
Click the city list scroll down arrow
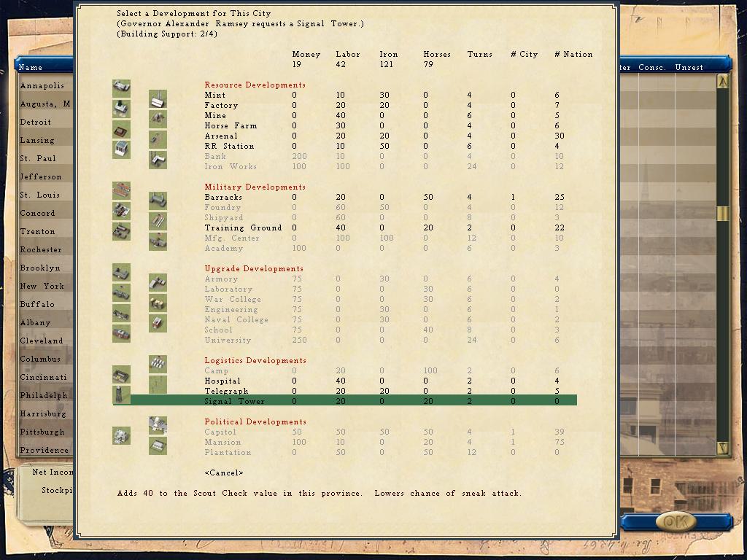click(723, 448)
